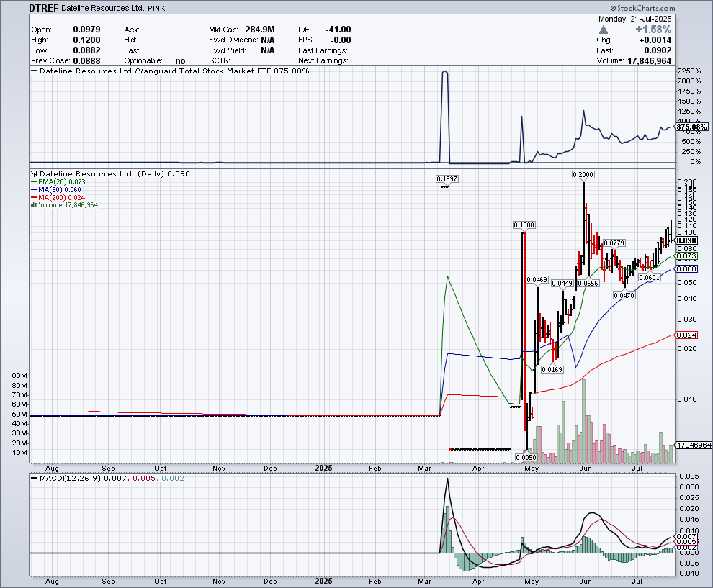Screen dimensions: 713x588
Task: Click the MACD 0.007 axis tag
Action: coord(686,537)
